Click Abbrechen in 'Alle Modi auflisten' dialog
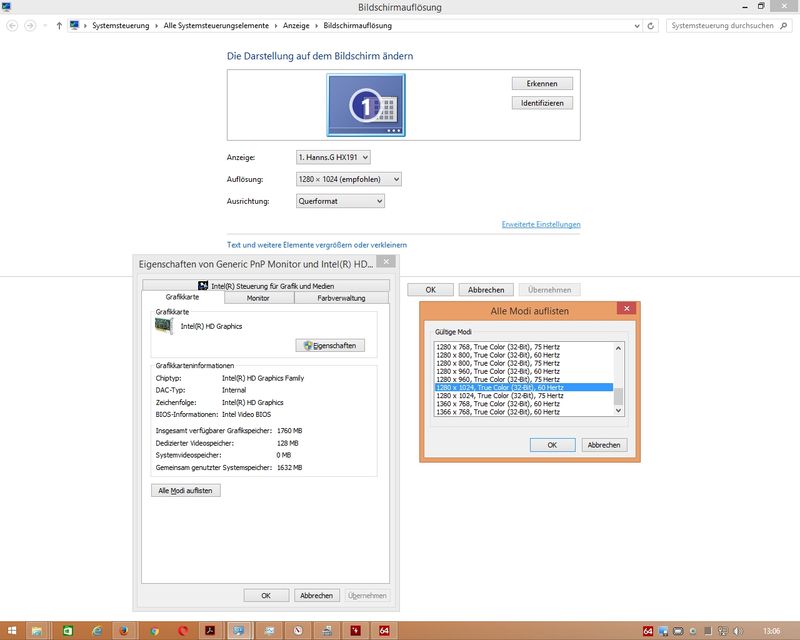Image resolution: width=800 pixels, height=640 pixels. pyautogui.click(x=604, y=445)
